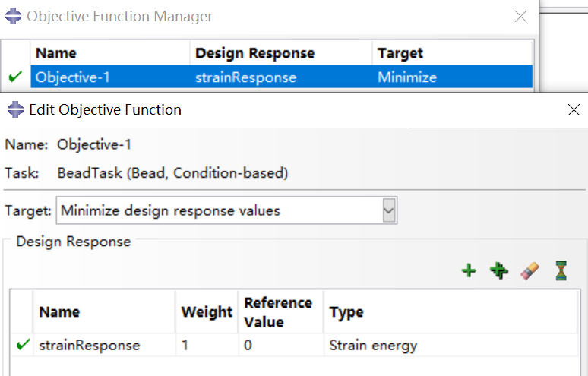Toggle the green check beside strainResponse row
Screen dimensions: 588x376
(x=22, y=345)
